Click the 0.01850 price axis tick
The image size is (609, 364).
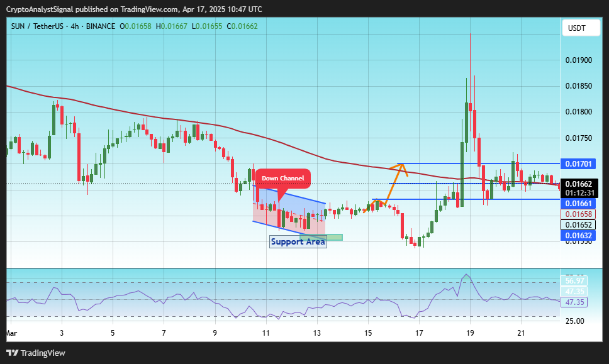click(579, 85)
